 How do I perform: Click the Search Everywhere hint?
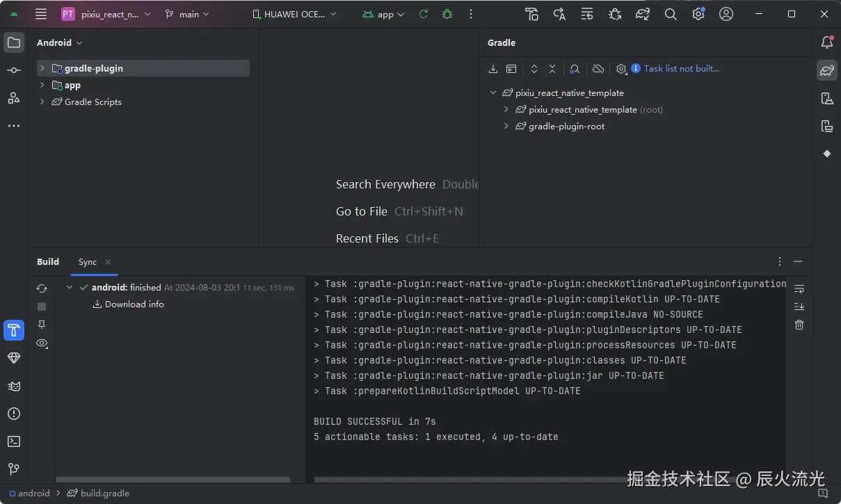click(385, 184)
